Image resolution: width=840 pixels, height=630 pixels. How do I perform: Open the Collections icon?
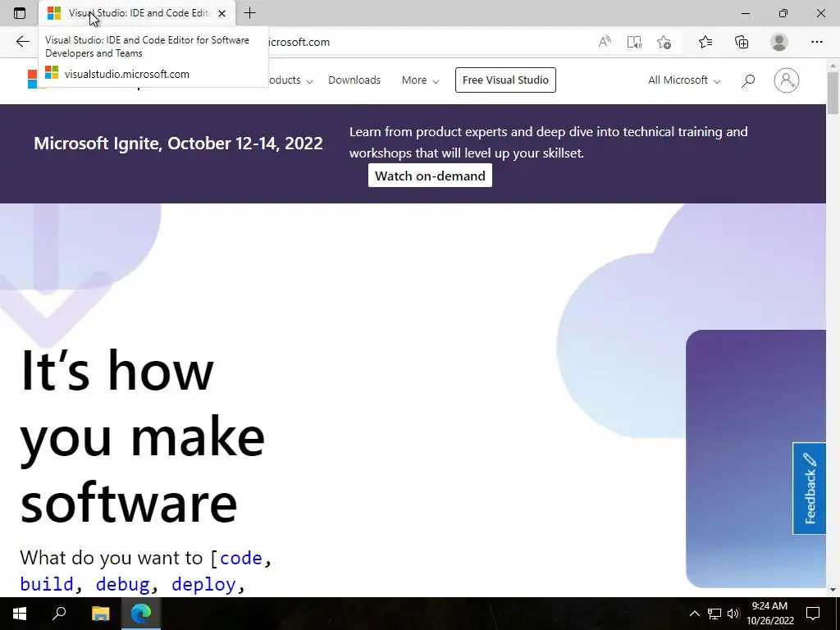click(742, 42)
